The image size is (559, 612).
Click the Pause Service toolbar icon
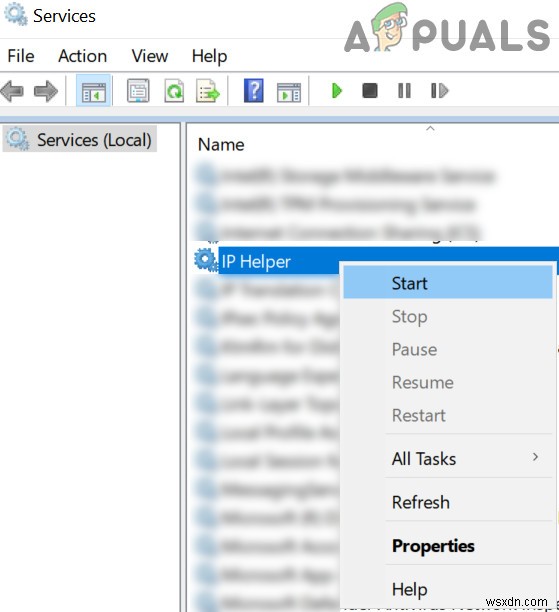(404, 91)
